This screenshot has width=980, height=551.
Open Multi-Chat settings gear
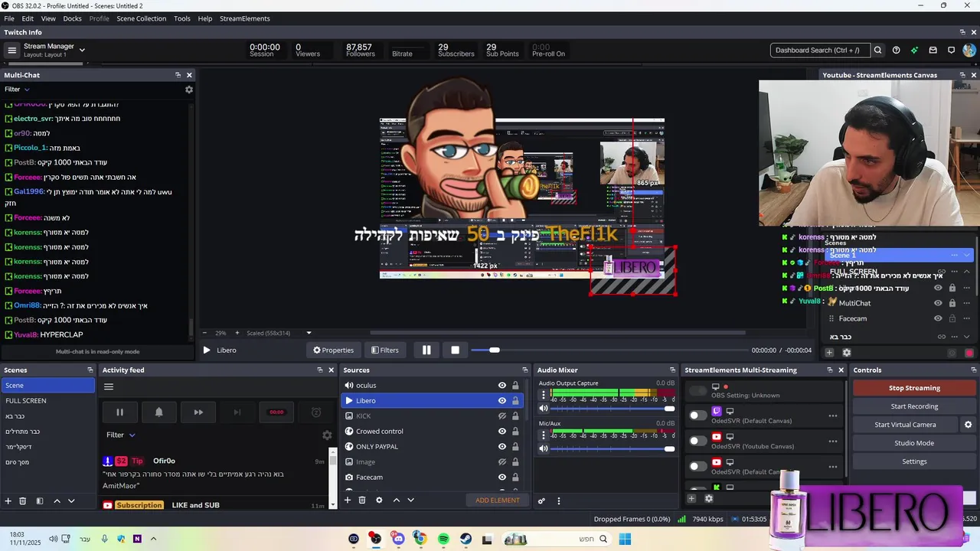189,90
